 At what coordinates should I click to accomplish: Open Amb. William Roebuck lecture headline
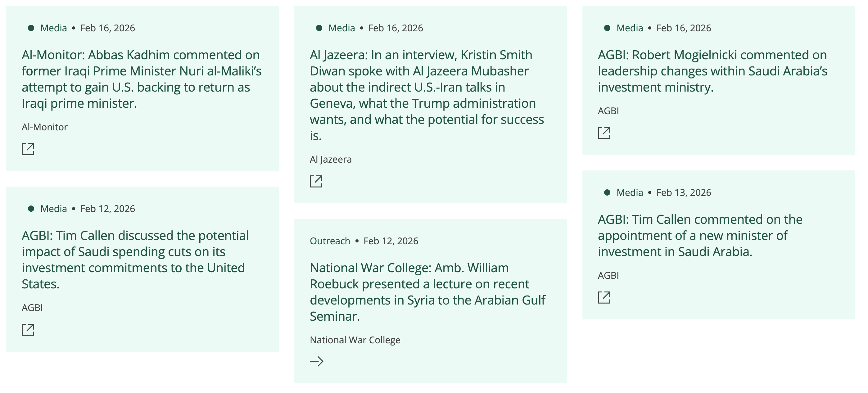coord(427,292)
